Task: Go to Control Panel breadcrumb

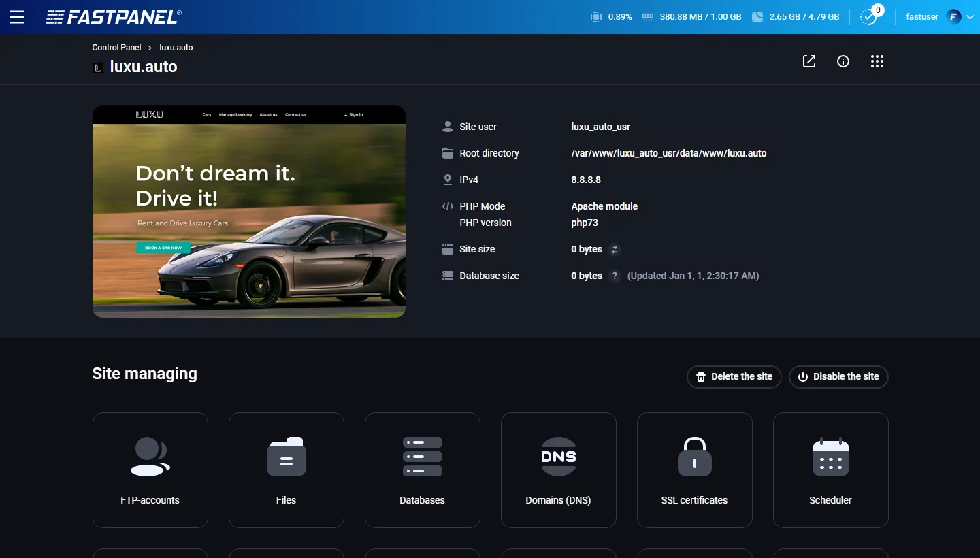Action: 116,48
